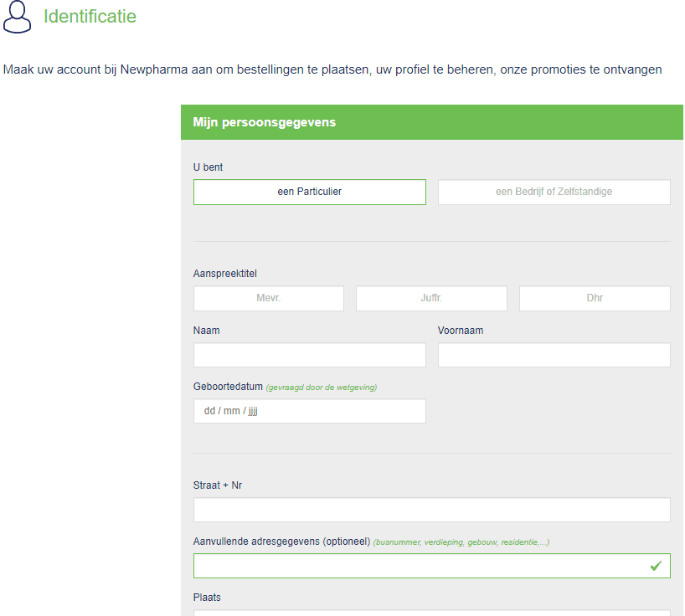Screen dimensions: 685x616
Task: Click the 'Voornaam' label
Action: (461, 331)
